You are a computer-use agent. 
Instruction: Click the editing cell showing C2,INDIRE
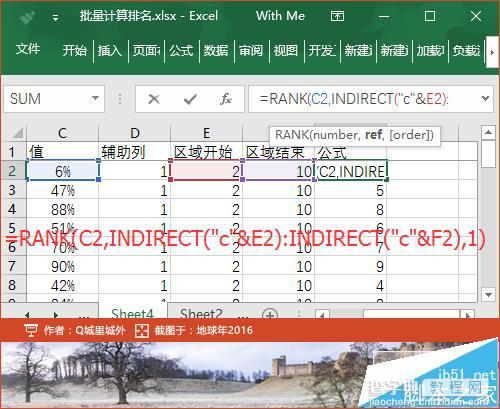[x=351, y=171]
